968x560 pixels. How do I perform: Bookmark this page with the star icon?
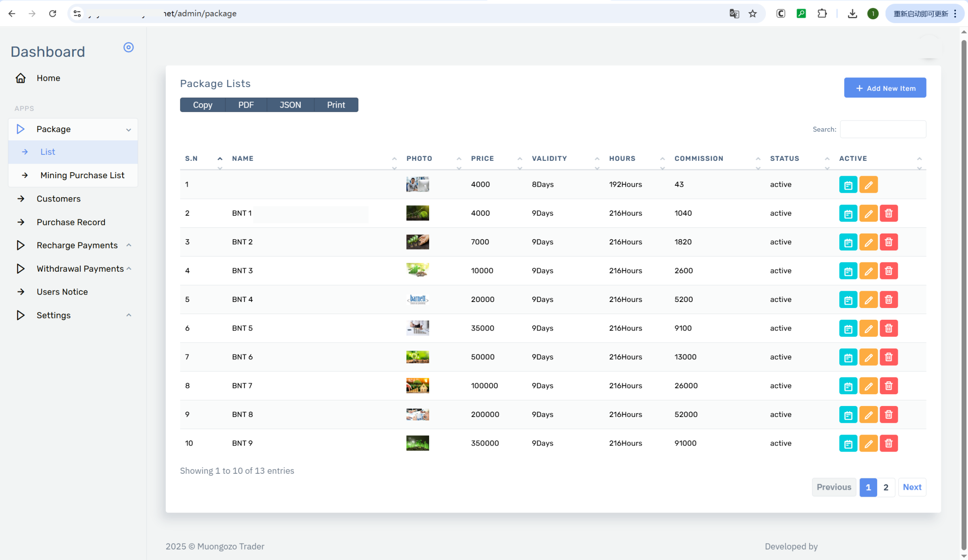pyautogui.click(x=753, y=14)
